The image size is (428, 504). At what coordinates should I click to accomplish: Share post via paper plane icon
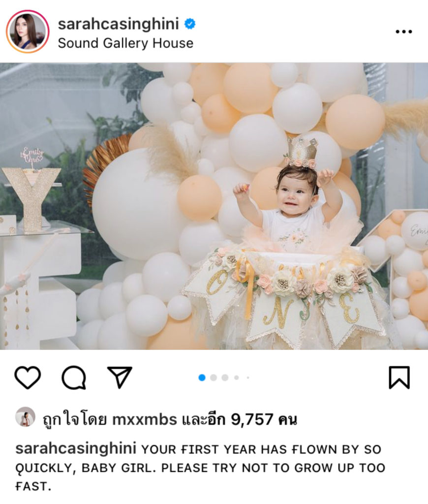pyautogui.click(x=120, y=377)
